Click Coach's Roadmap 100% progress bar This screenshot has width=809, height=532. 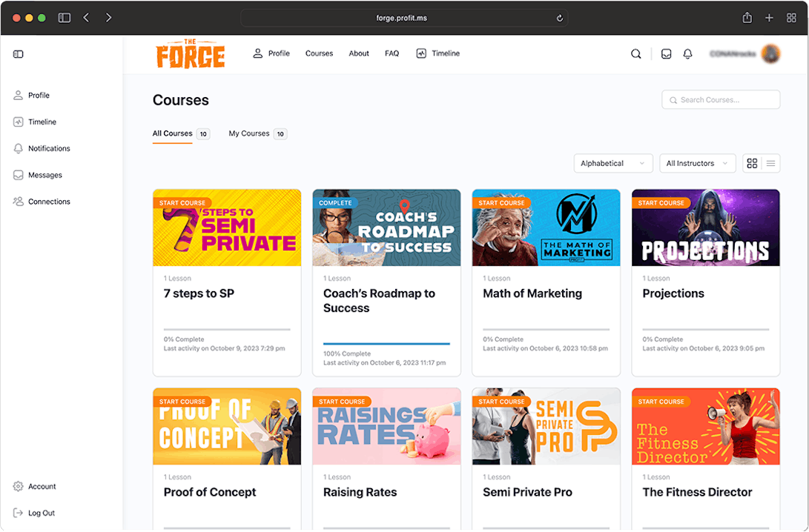tap(386, 344)
